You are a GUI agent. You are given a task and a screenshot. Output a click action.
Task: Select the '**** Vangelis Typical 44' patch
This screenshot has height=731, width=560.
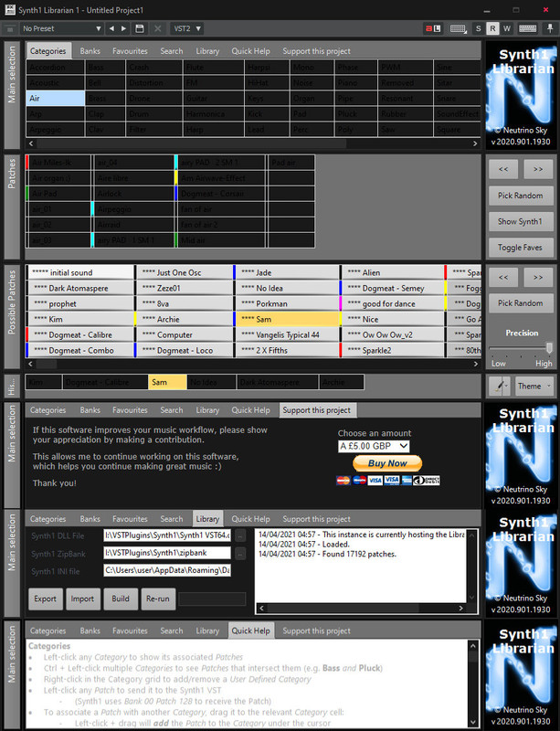287,334
